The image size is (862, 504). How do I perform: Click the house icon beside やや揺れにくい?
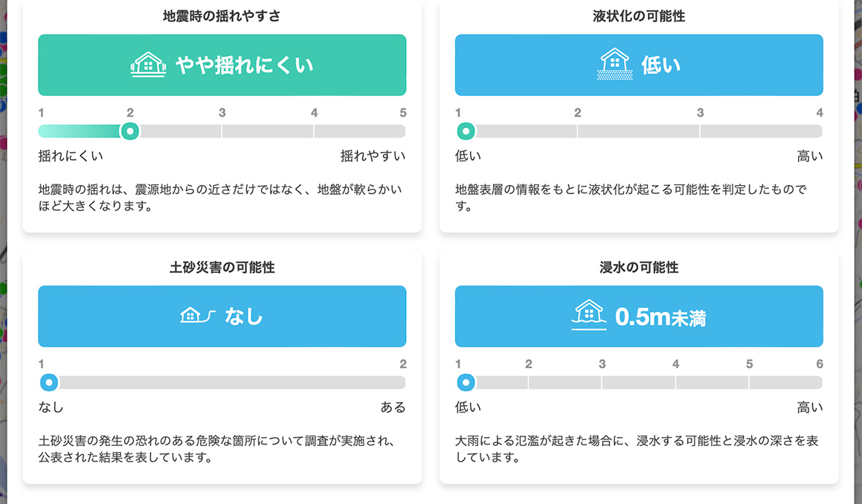[x=148, y=65]
